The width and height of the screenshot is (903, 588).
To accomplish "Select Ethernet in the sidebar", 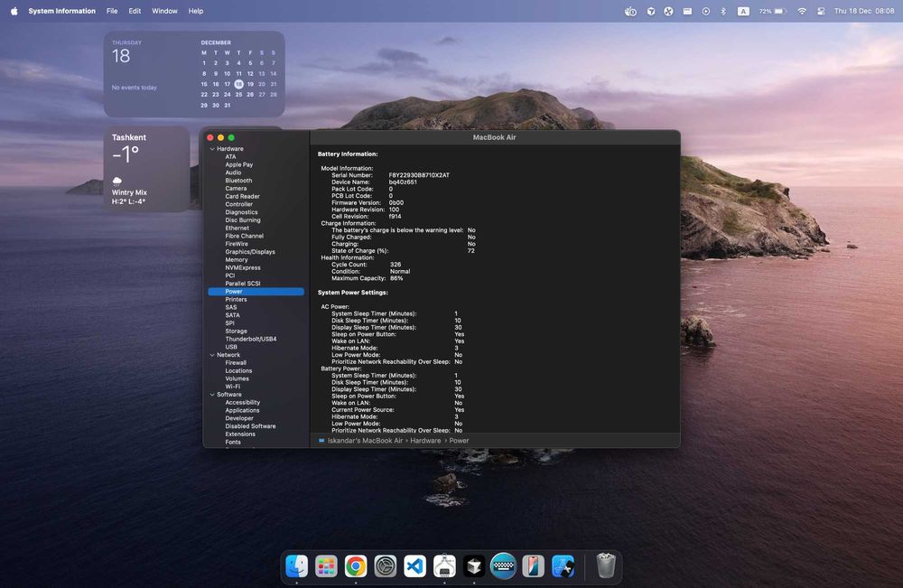I will [237, 228].
